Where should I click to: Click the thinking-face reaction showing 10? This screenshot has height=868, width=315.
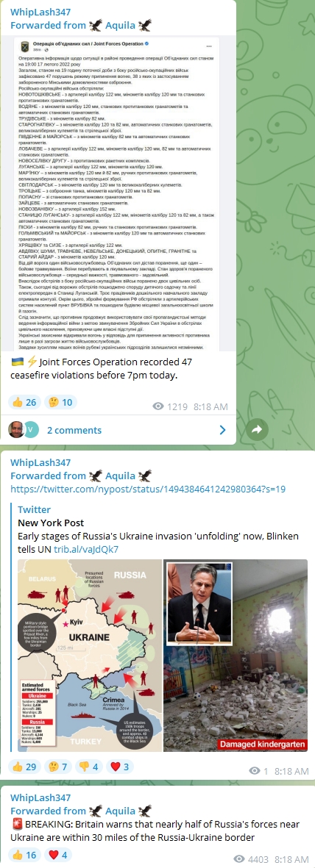[x=60, y=402]
